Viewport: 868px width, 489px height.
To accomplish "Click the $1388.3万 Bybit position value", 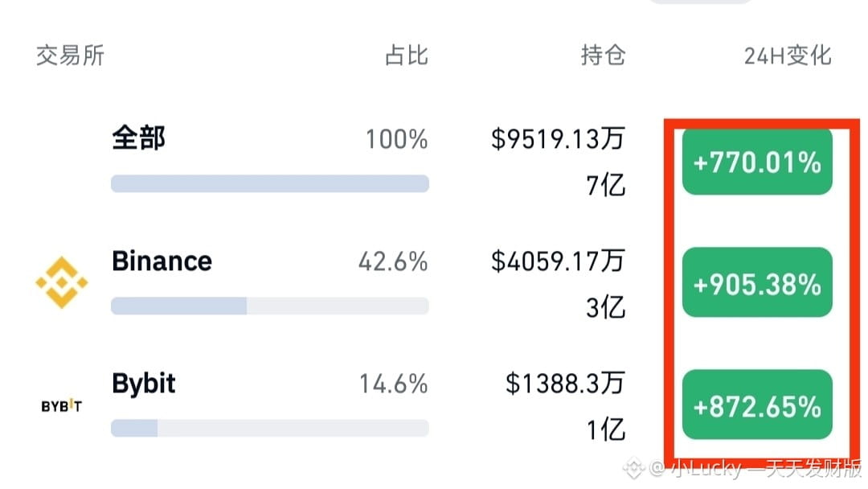I will (565, 383).
